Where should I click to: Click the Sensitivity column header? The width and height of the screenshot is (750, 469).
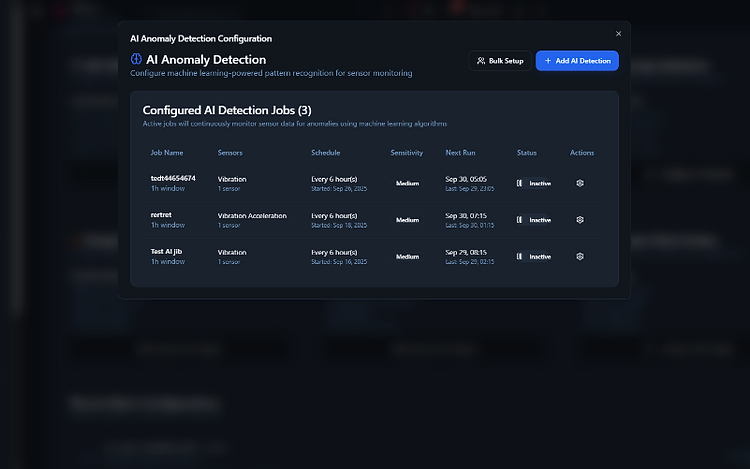(x=407, y=153)
